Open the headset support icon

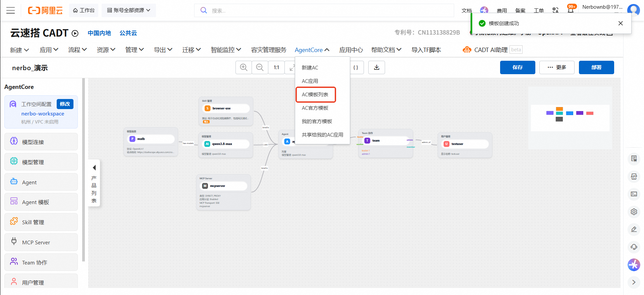pyautogui.click(x=634, y=247)
